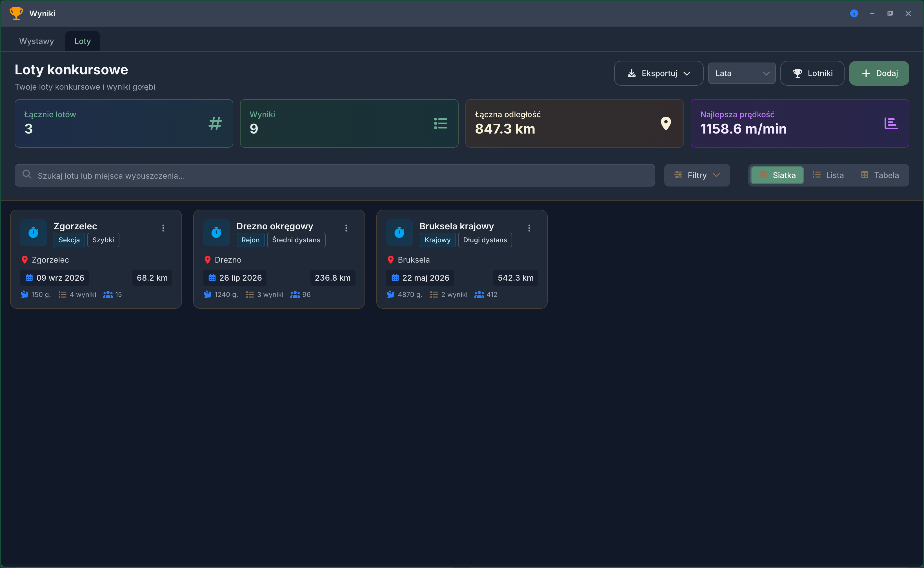The image size is (924, 568).
Task: Click the stopwatch icon on Zgorzelec card
Action: point(33,232)
